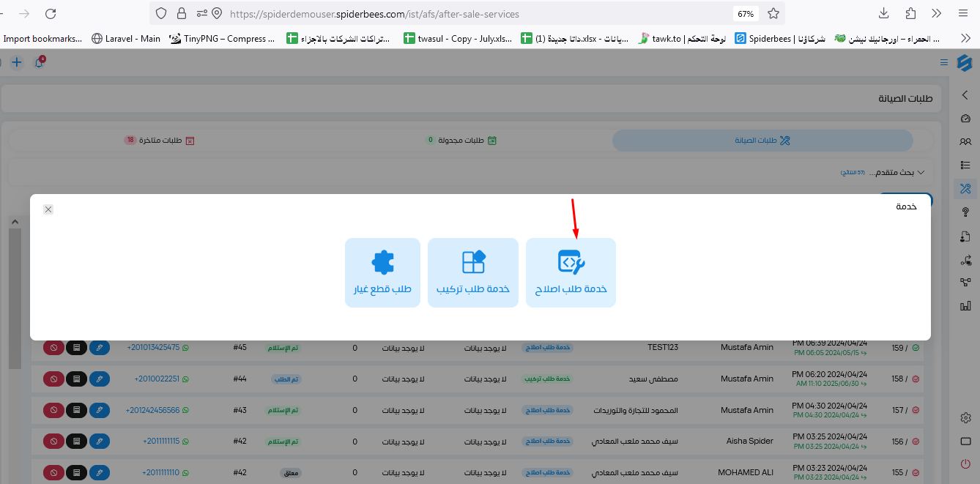This screenshot has height=484, width=980.
Task: Open browser downloads arrow icon
Action: click(884, 13)
